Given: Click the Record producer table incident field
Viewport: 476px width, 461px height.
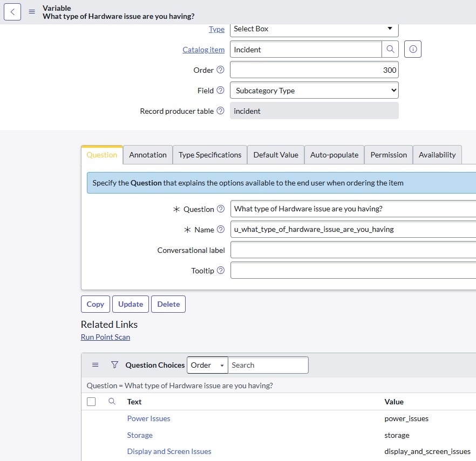Looking at the screenshot, I should [314, 111].
